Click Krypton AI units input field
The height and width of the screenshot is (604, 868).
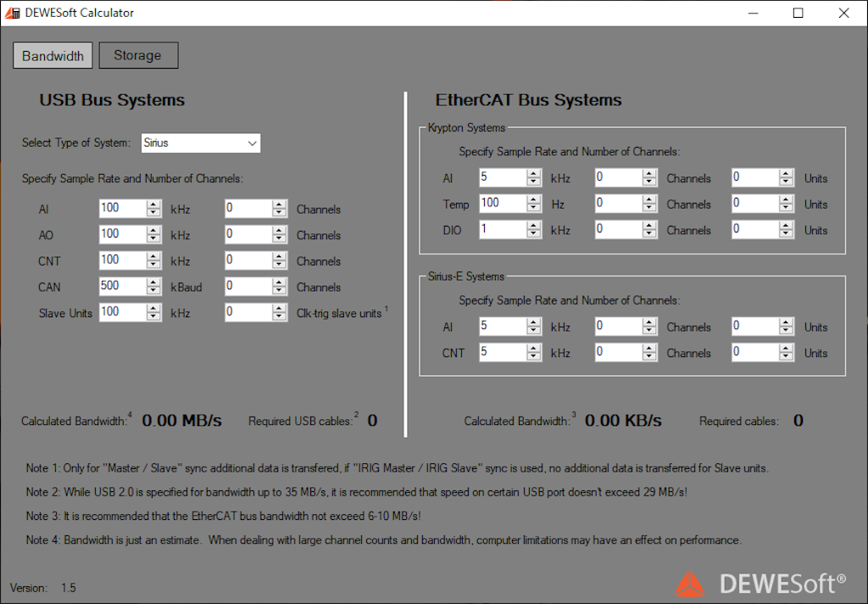click(755, 177)
